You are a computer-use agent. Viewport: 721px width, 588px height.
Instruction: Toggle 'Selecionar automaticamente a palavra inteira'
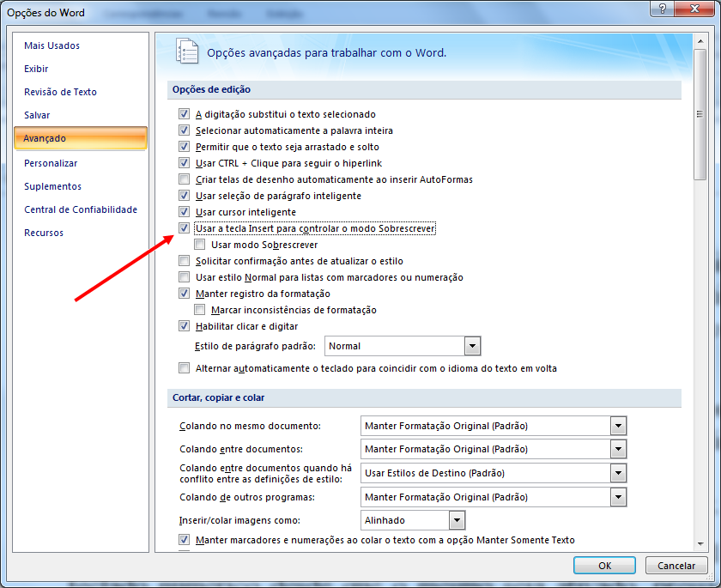[184, 130]
